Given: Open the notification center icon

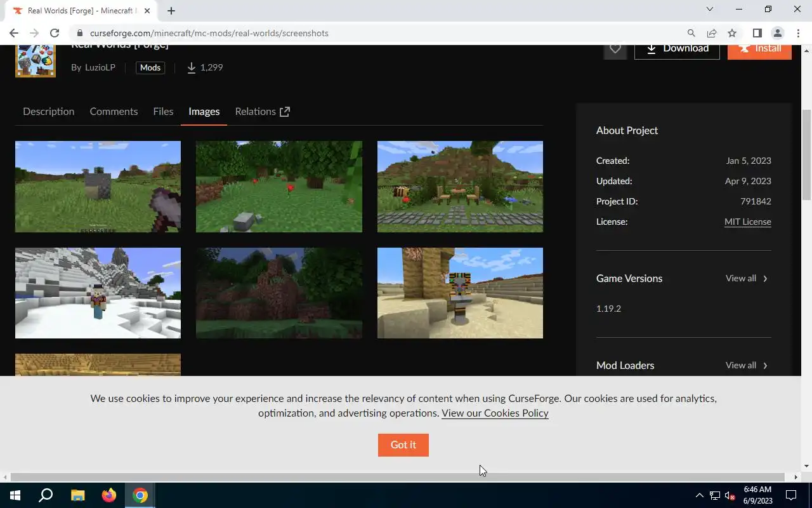Looking at the screenshot, I should click(791, 495).
